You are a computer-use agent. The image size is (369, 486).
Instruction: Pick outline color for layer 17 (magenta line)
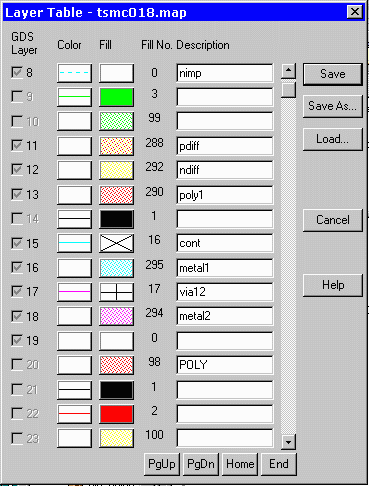coord(74,292)
